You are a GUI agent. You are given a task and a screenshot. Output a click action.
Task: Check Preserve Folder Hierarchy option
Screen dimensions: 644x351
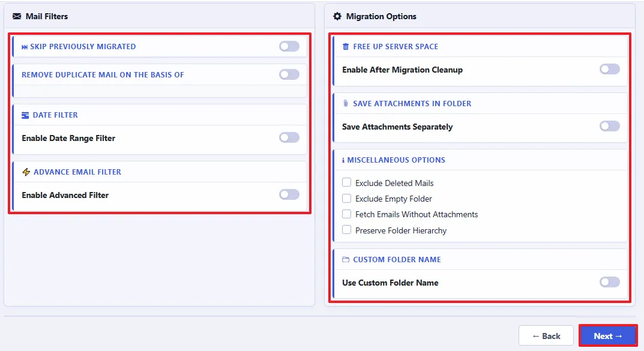[x=347, y=229]
